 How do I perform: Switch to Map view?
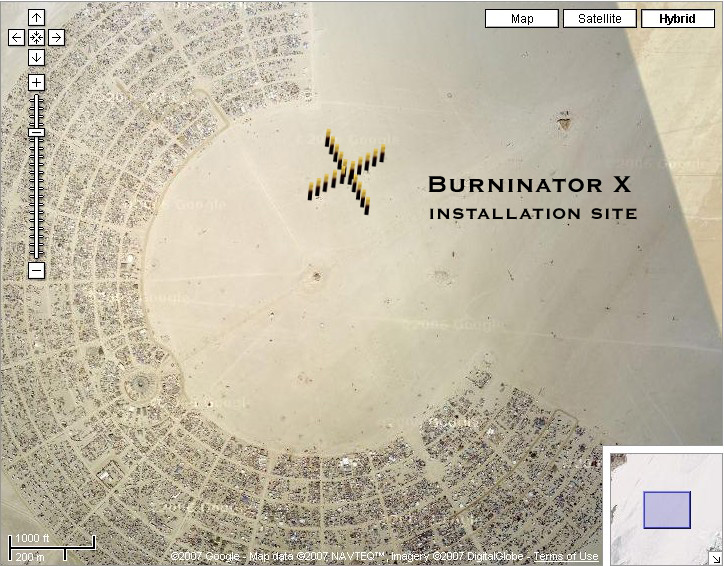coord(522,19)
